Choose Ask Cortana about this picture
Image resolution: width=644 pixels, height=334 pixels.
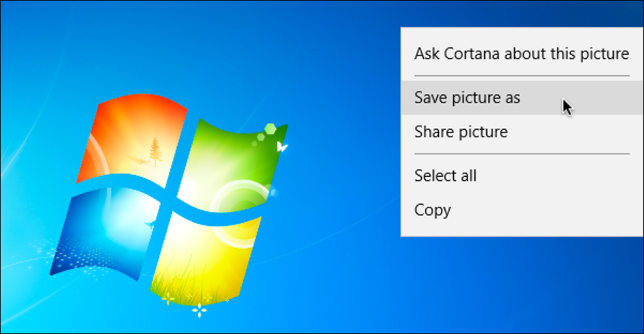coord(522,54)
